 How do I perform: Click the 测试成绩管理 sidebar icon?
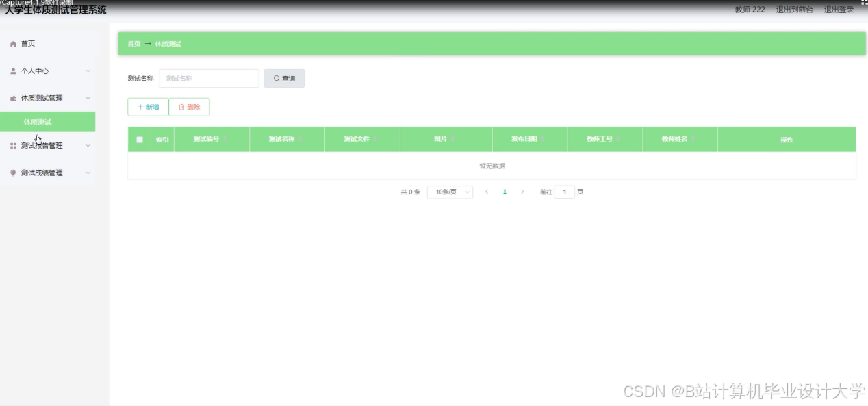pos(13,173)
